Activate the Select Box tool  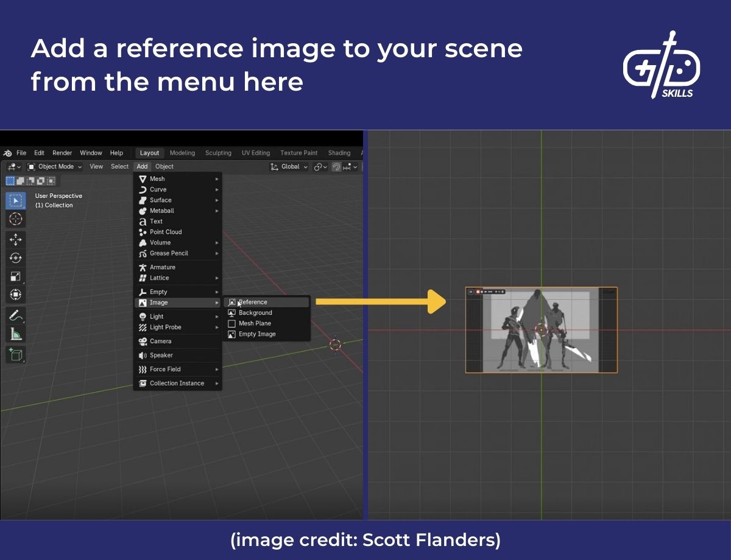pyautogui.click(x=15, y=200)
